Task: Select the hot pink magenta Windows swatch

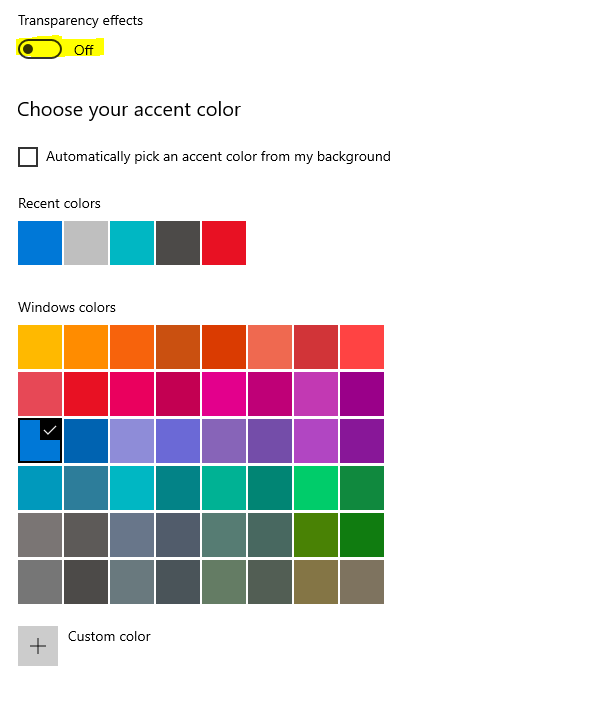Action: (224, 394)
